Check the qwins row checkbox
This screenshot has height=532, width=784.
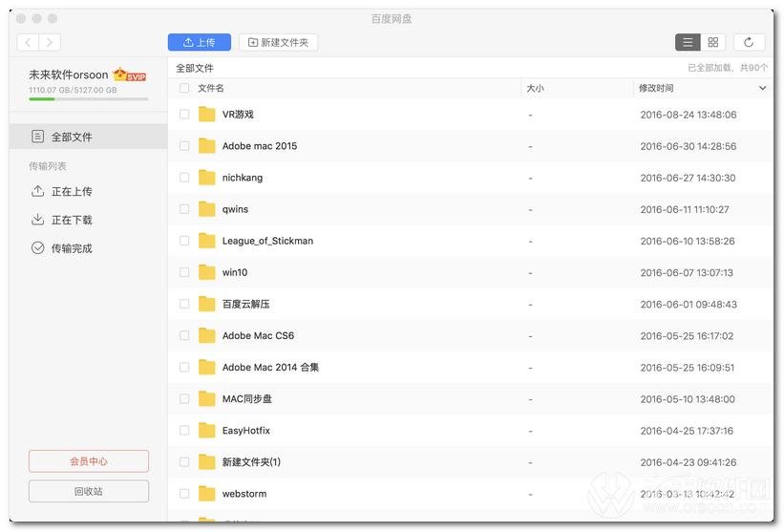[184, 209]
